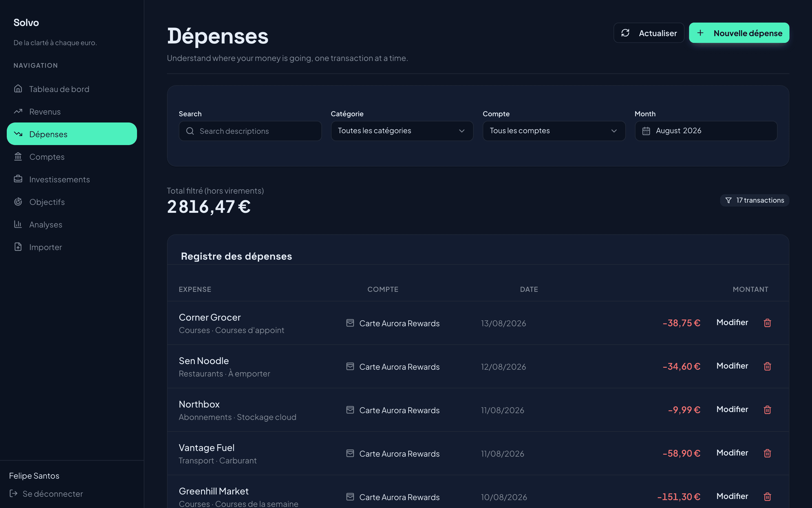Click the logout arrow icon
The height and width of the screenshot is (508, 812).
(x=14, y=493)
